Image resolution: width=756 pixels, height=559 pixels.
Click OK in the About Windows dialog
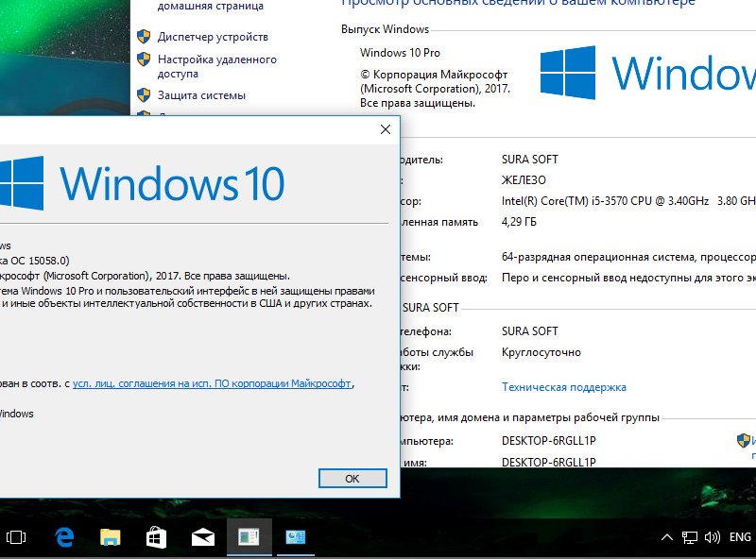(x=352, y=479)
